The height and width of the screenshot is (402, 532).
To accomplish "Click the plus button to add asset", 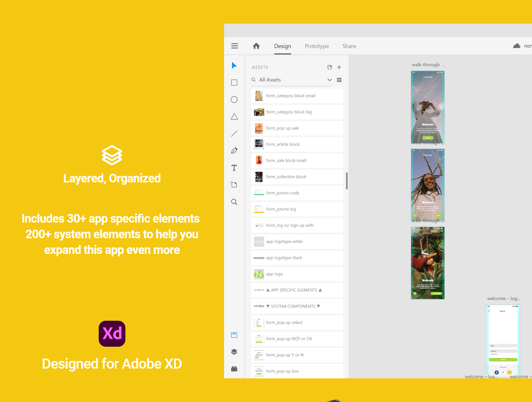I will (x=339, y=67).
